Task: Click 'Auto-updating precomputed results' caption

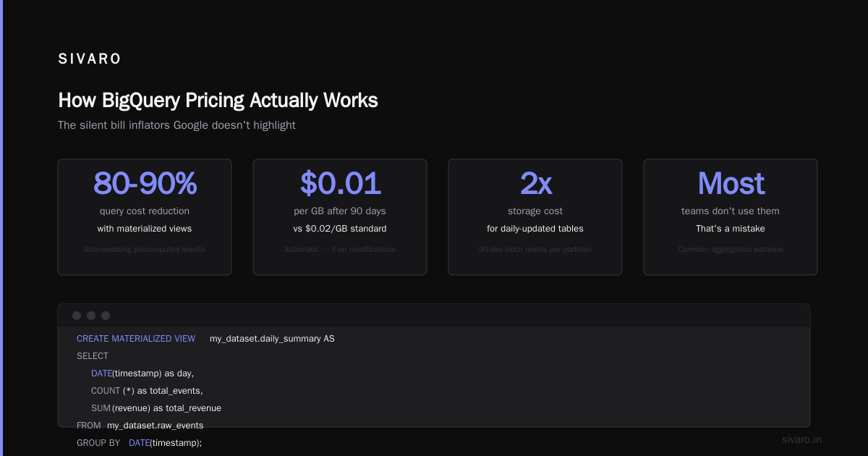Action: tap(145, 249)
